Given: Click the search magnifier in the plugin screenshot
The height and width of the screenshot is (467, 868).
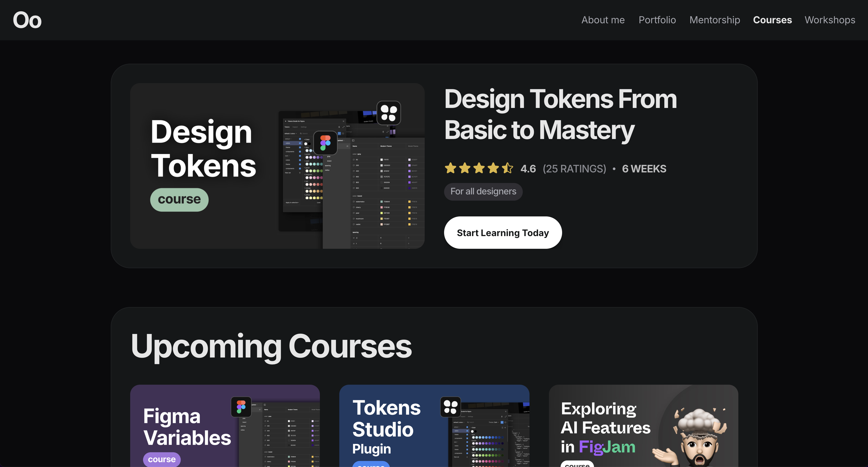Looking at the screenshot, I should (x=301, y=134).
